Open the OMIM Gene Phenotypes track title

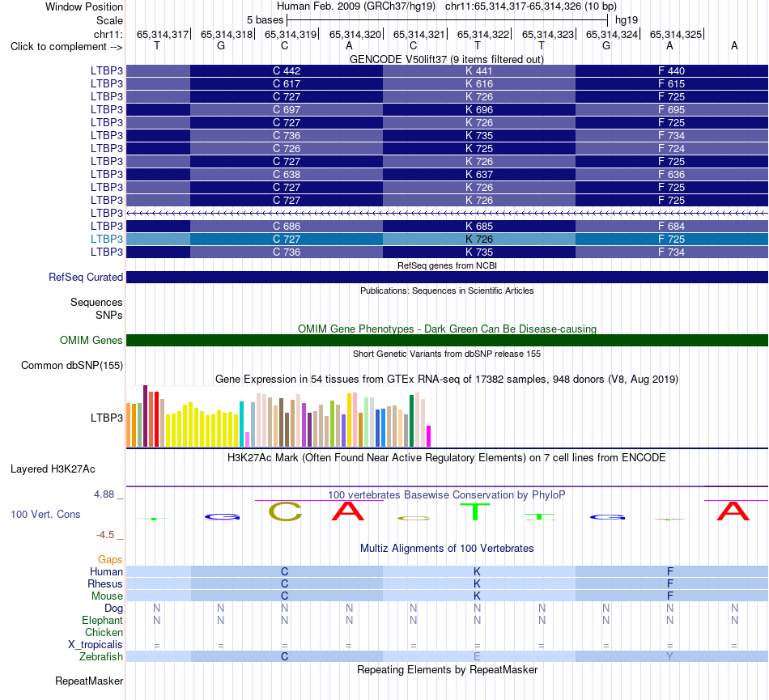click(447, 329)
